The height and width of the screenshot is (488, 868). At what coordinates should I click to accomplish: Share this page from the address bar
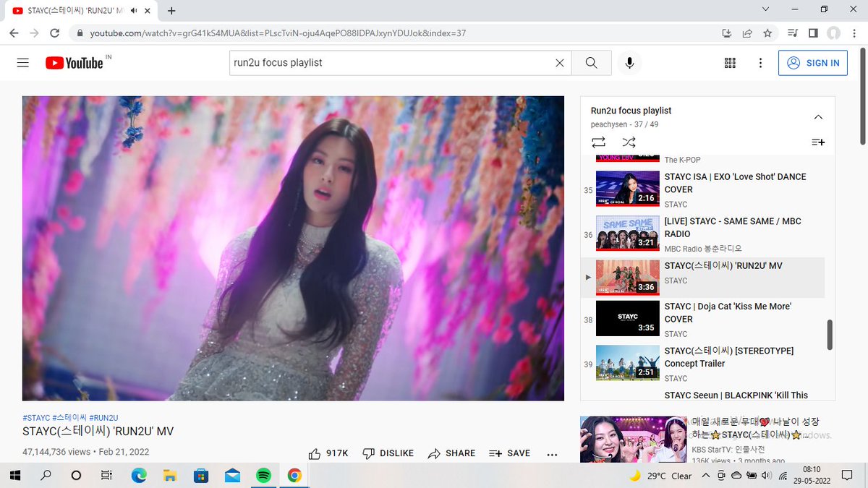point(747,33)
